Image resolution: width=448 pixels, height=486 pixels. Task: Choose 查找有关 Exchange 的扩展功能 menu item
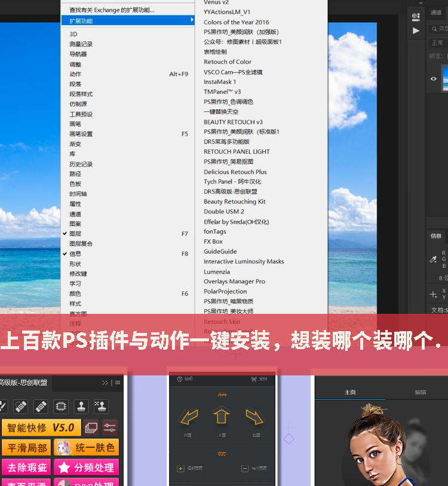[112, 10]
